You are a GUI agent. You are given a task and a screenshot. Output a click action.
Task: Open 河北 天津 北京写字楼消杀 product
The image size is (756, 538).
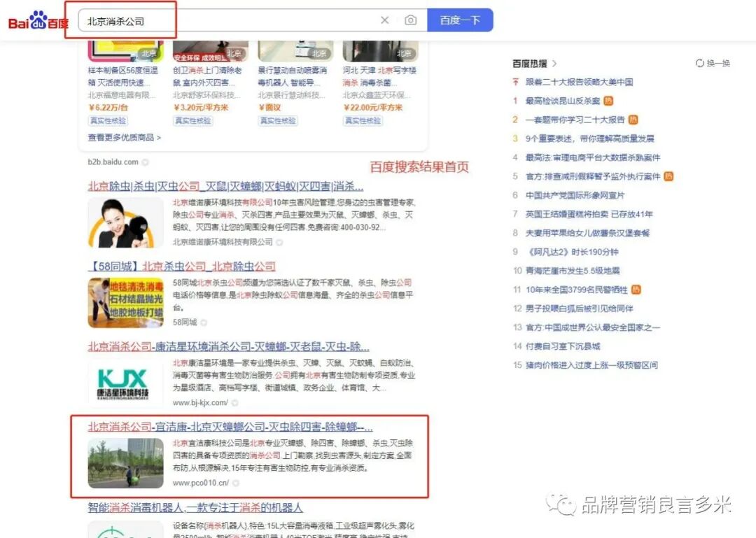[x=379, y=76]
